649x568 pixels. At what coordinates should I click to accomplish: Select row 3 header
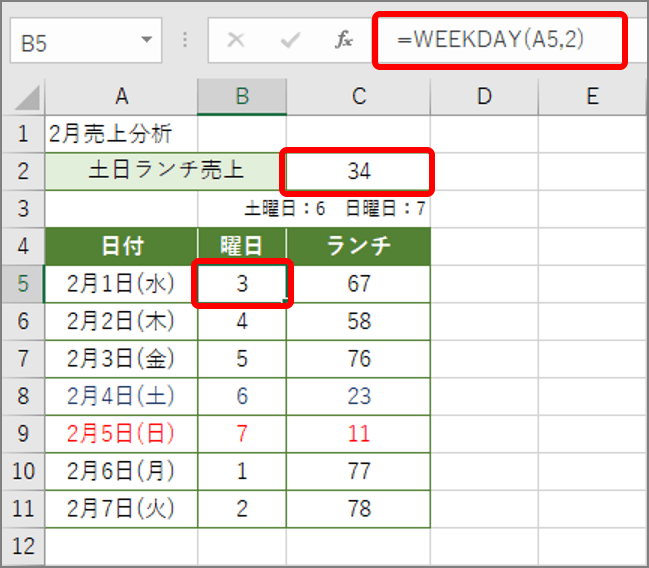[x=23, y=209]
